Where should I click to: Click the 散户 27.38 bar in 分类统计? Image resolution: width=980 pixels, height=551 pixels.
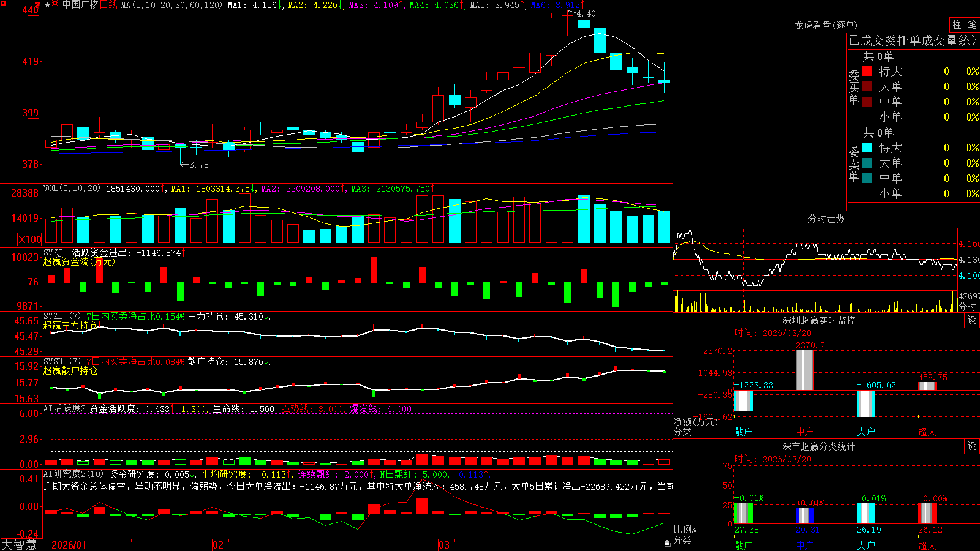click(744, 513)
